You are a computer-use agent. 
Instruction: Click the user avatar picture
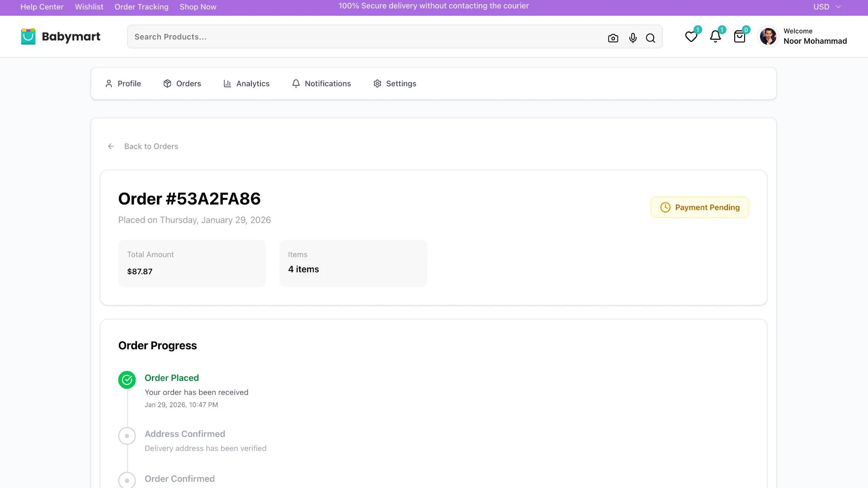coord(768,37)
